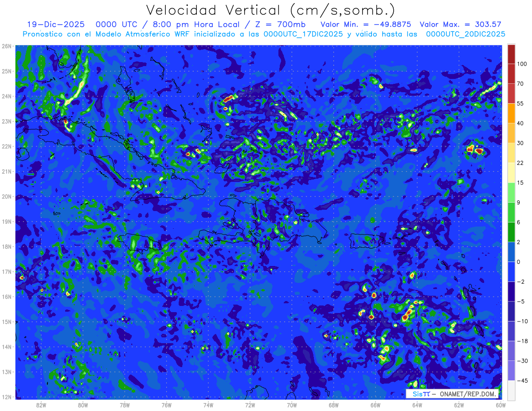Select "Valor Min. = -49.8875"
Image resolution: width=532 pixels, height=411 pixels.
[x=367, y=24]
